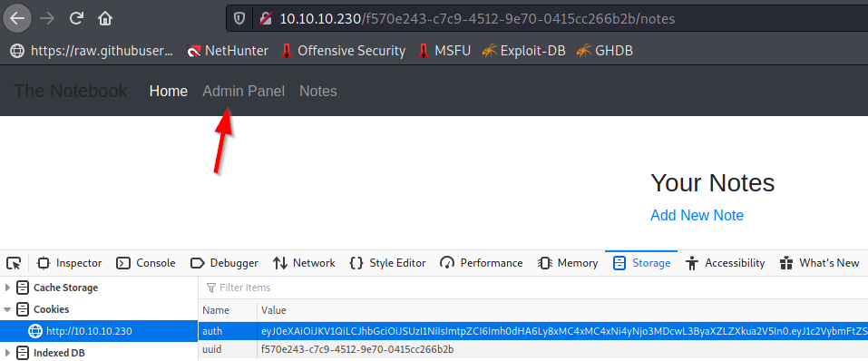Switch to the Console devtools tab

pos(146,263)
